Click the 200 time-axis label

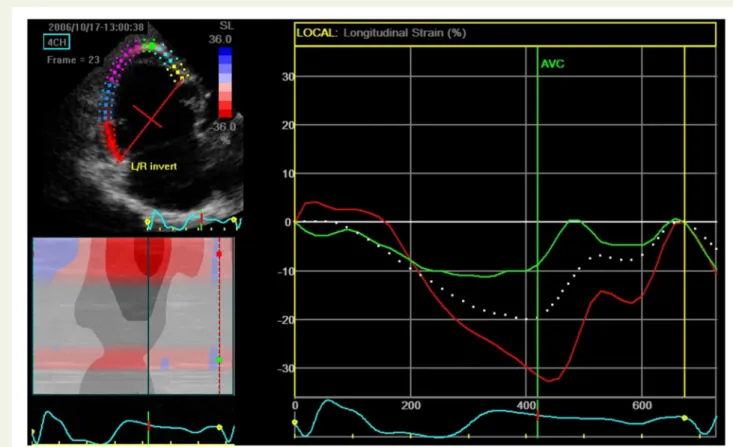pyautogui.click(x=410, y=405)
